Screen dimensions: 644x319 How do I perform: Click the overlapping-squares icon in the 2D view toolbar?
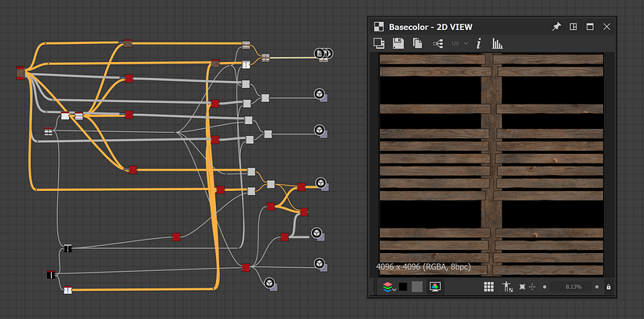pyautogui.click(x=379, y=44)
